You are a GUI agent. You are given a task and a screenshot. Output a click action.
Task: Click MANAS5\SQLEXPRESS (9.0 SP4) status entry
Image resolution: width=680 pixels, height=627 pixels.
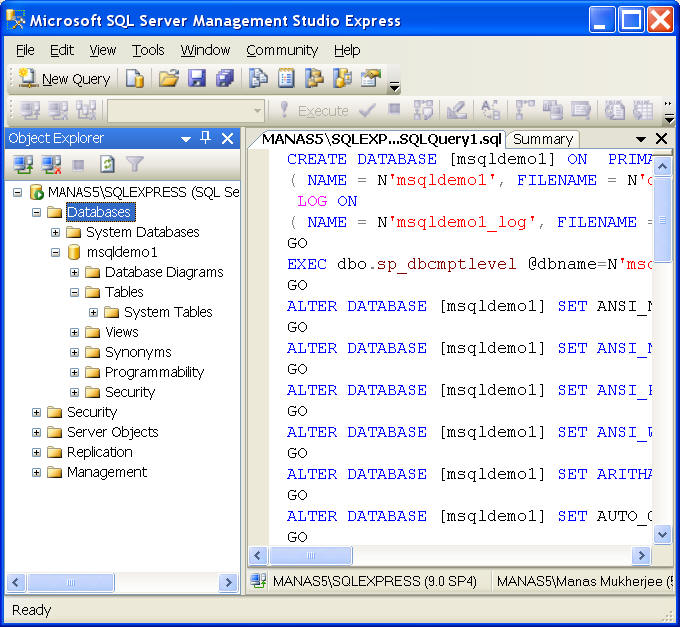[374, 581]
